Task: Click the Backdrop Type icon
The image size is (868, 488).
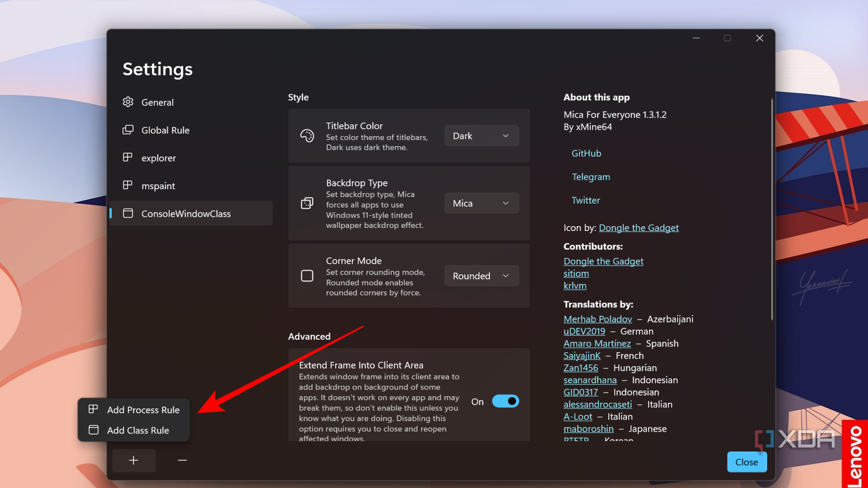Action: [x=307, y=203]
